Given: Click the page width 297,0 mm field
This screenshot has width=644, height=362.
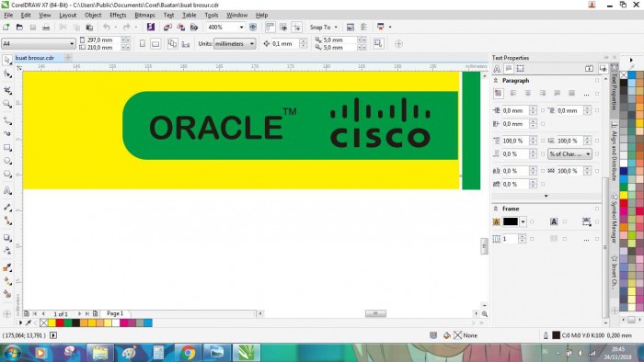Looking at the screenshot, I should tap(103, 40).
